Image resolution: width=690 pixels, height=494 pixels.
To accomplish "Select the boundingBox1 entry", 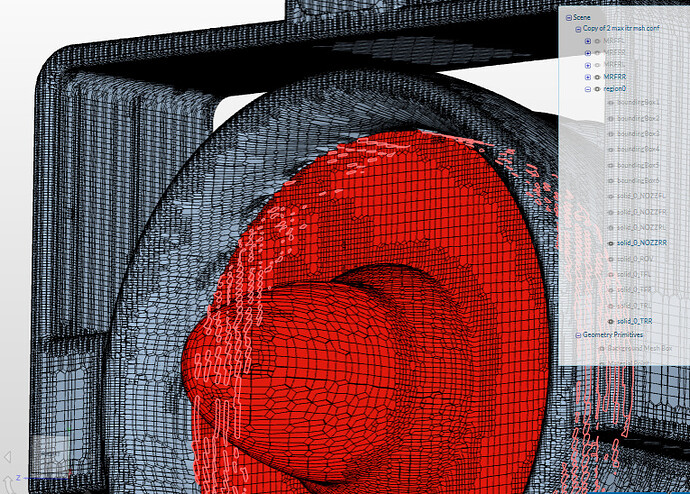I will pyautogui.click(x=638, y=102).
